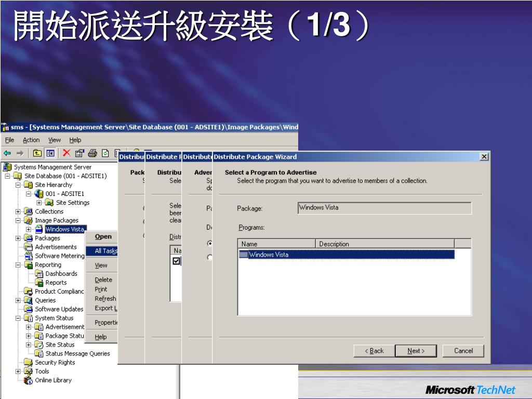Viewport: 532px width, 399px height.
Task: Expand the Packages tree node
Action: pos(18,238)
